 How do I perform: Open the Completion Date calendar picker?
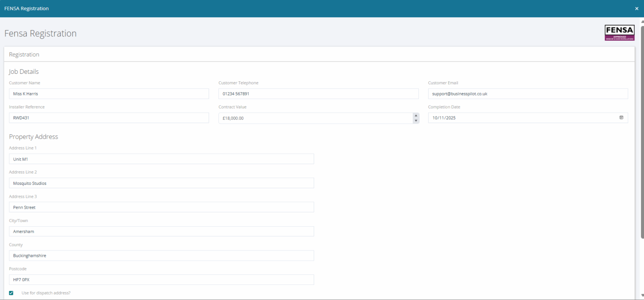click(621, 118)
